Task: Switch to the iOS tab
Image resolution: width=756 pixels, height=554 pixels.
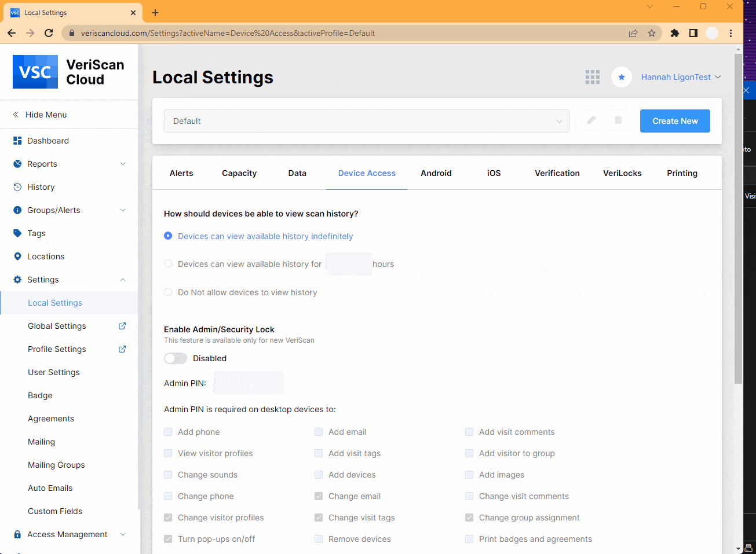Action: (x=494, y=173)
